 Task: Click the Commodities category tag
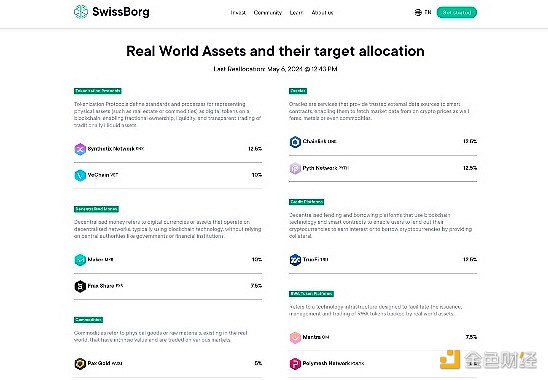click(88, 320)
